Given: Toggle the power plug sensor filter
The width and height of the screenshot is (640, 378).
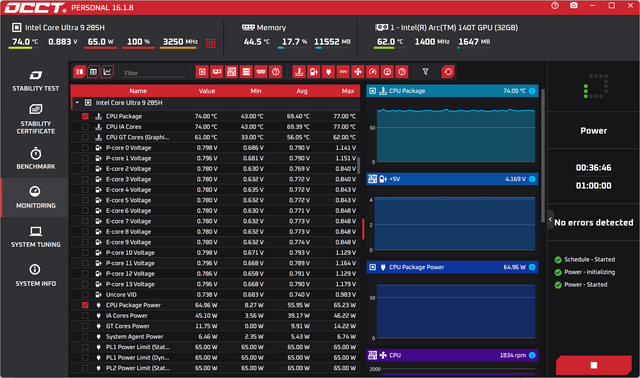Looking at the screenshot, I should coord(329,72).
